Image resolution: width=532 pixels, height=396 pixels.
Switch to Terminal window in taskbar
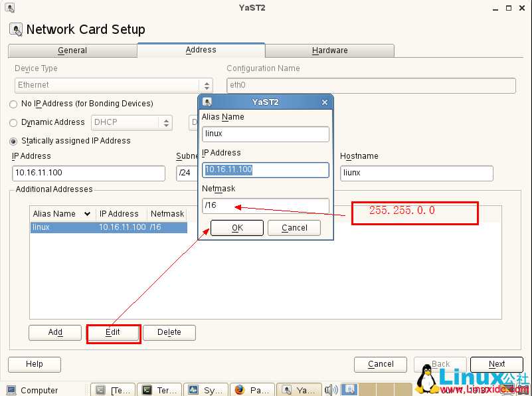point(159,390)
